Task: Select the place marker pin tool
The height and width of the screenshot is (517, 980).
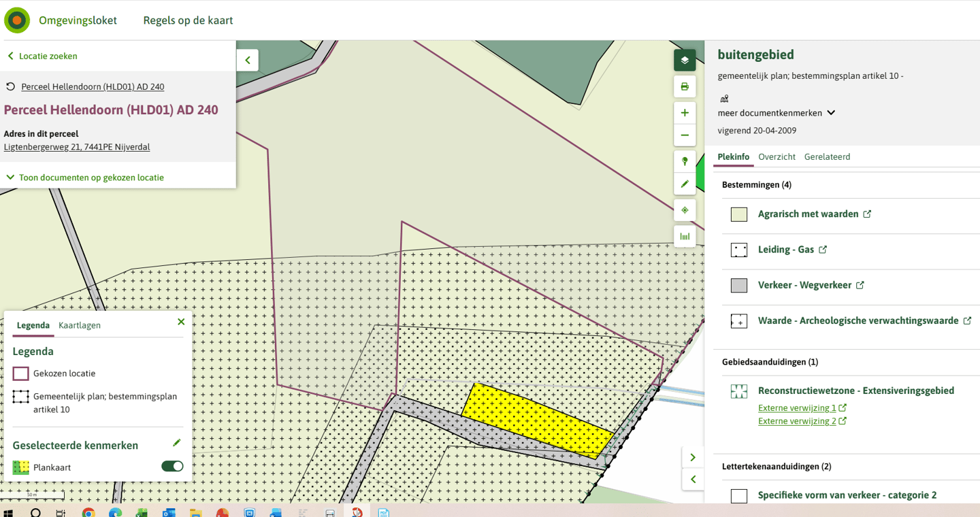Action: [x=685, y=161]
